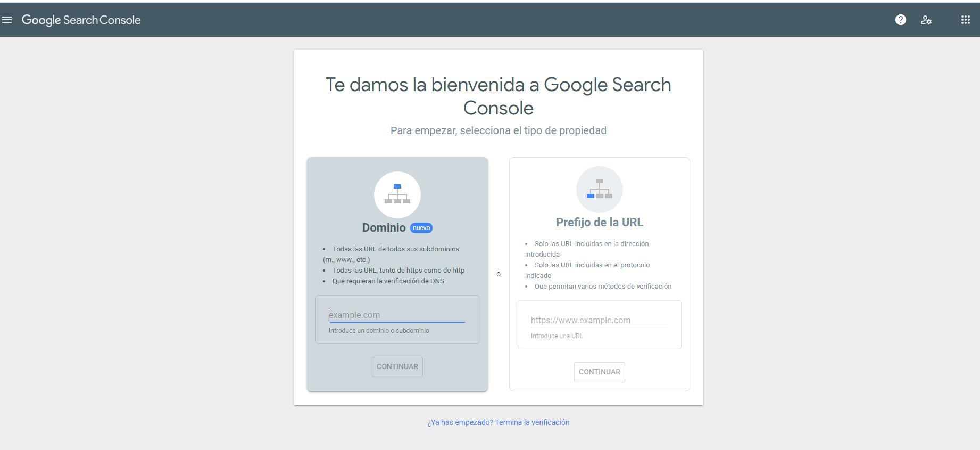Click the https://www.example.com URL input field

pyautogui.click(x=599, y=321)
